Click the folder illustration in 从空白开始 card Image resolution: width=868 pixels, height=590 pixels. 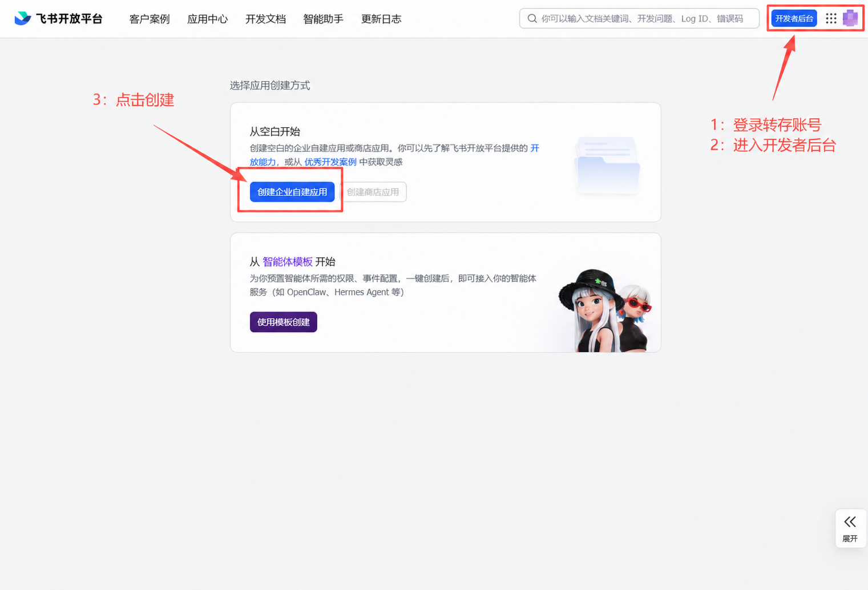tap(607, 165)
